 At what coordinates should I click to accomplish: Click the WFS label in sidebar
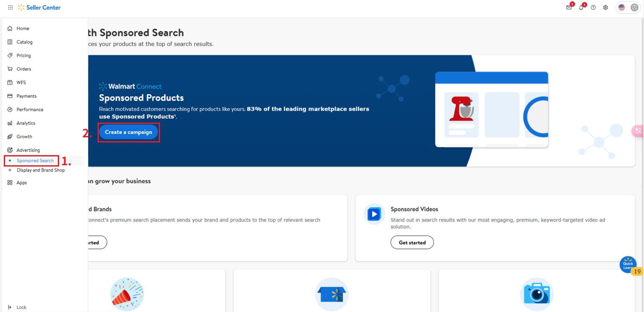tap(21, 82)
